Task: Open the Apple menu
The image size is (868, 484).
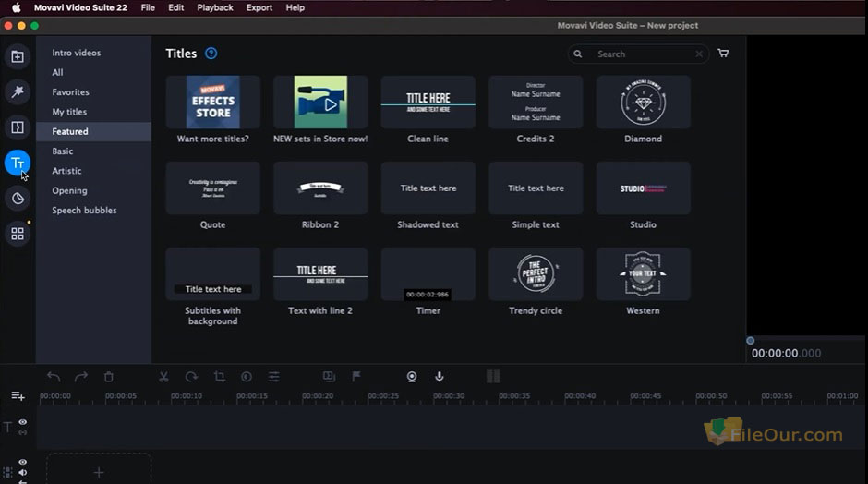Action: click(x=16, y=7)
